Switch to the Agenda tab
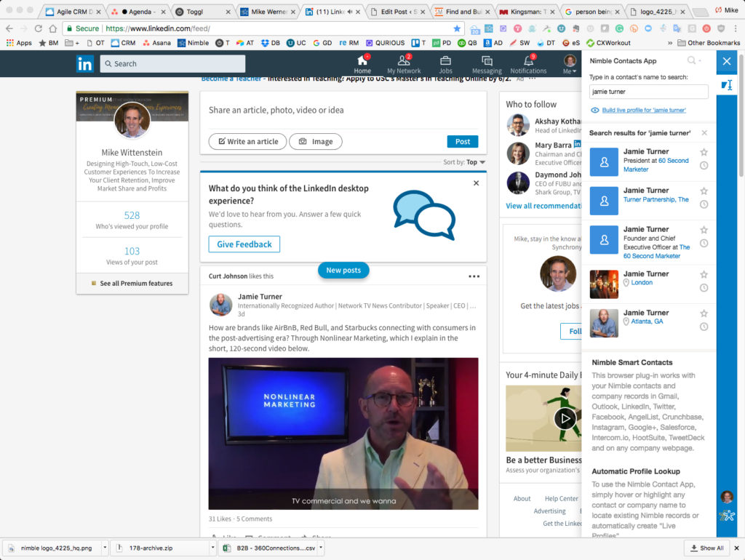This screenshot has width=745, height=560. 138,12
